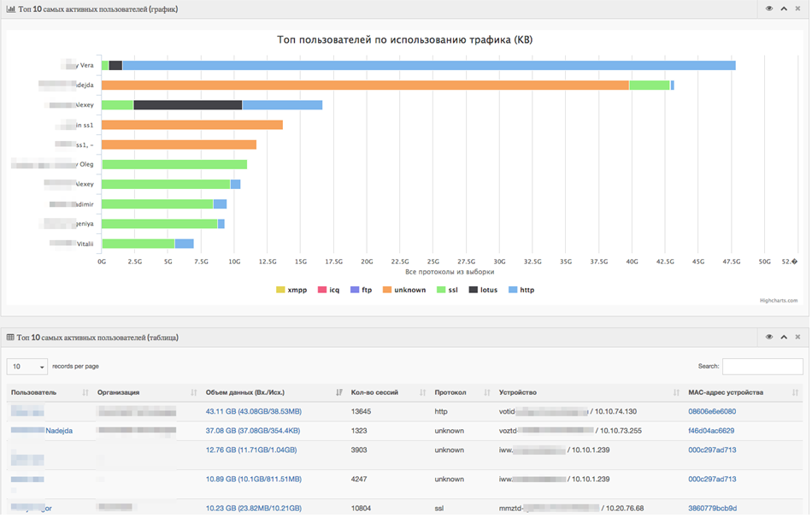
Task: Open the 10.23 GB data volume link
Action: (254, 509)
